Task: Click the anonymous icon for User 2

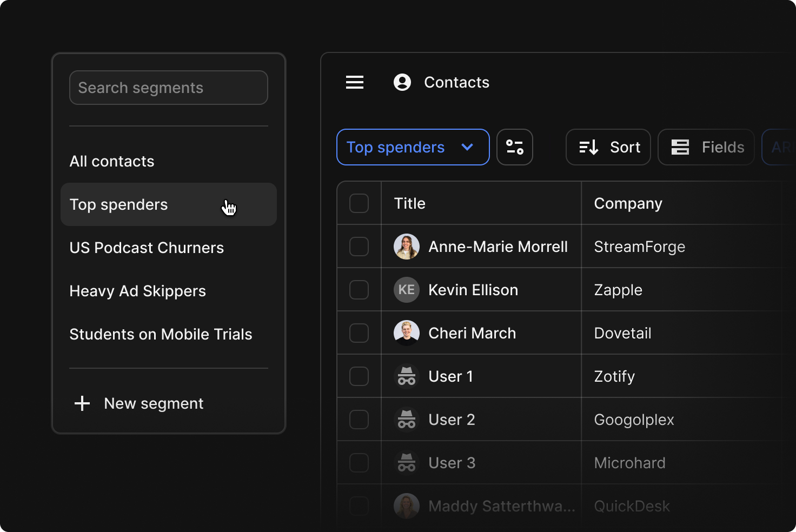Action: [x=407, y=420]
